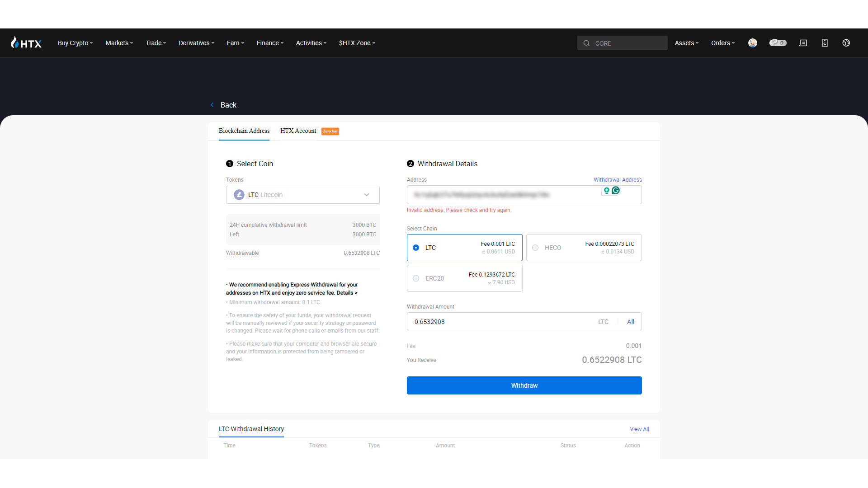Image resolution: width=868 pixels, height=488 pixels.
Task: Click the 0.6532908 LTC withdrawable value
Action: [362, 253]
